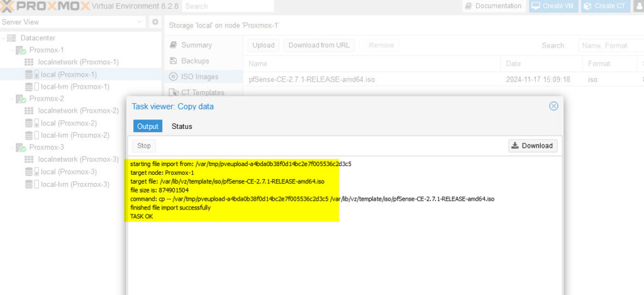Open the Server View gear settings
Screen dimensions: 644x295
click(x=155, y=22)
